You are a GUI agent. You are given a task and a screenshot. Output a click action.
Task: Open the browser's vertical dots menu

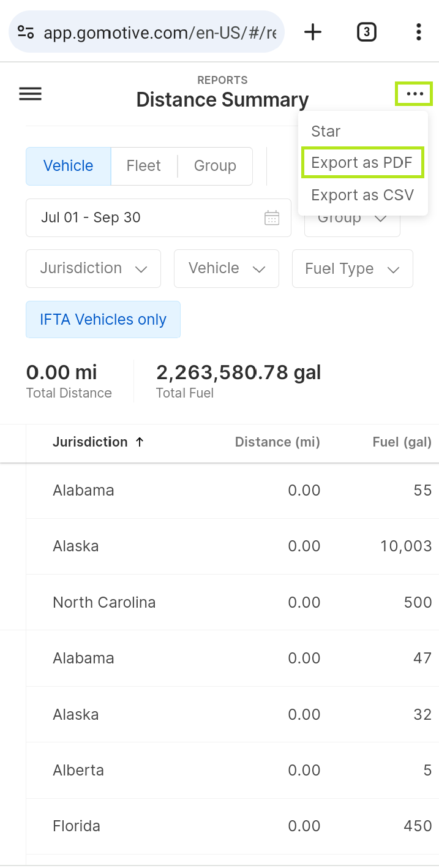click(418, 32)
